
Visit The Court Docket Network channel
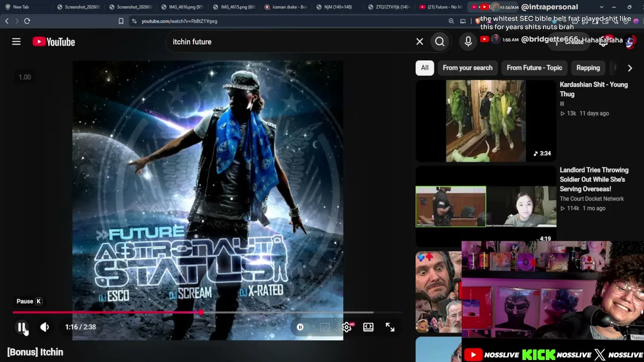click(592, 199)
